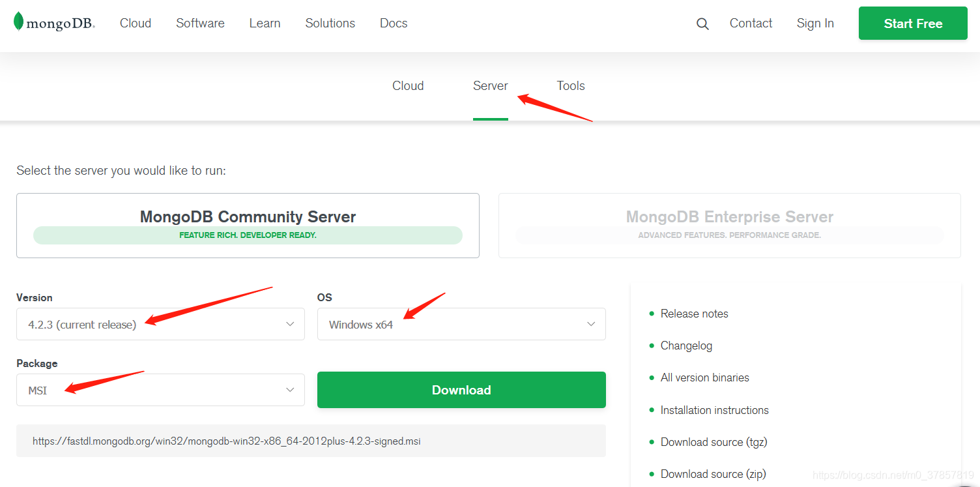Click 'ADVANCED FEATURES. PERFORMANCE GRADE.' tagline
The image size is (980, 487).
point(730,235)
